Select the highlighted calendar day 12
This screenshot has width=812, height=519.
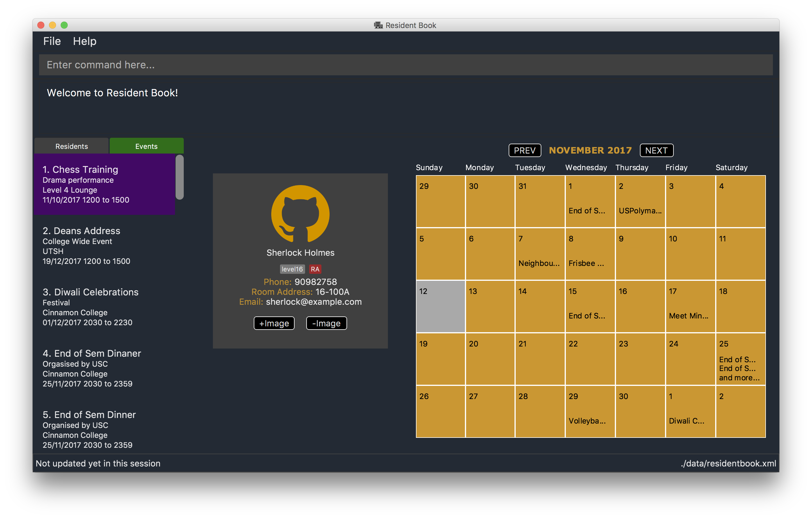point(440,306)
